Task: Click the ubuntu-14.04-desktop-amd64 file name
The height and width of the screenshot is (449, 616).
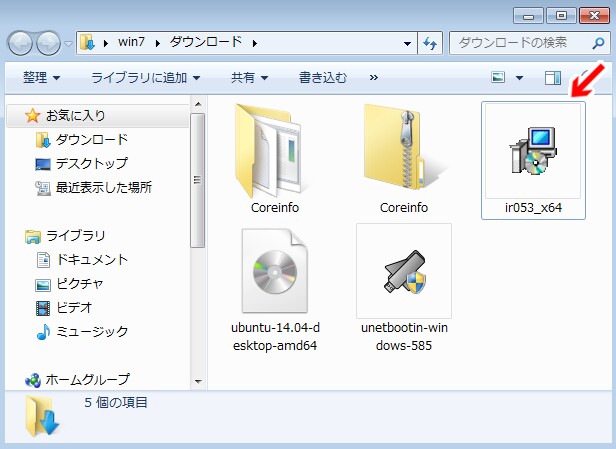Action: point(275,337)
